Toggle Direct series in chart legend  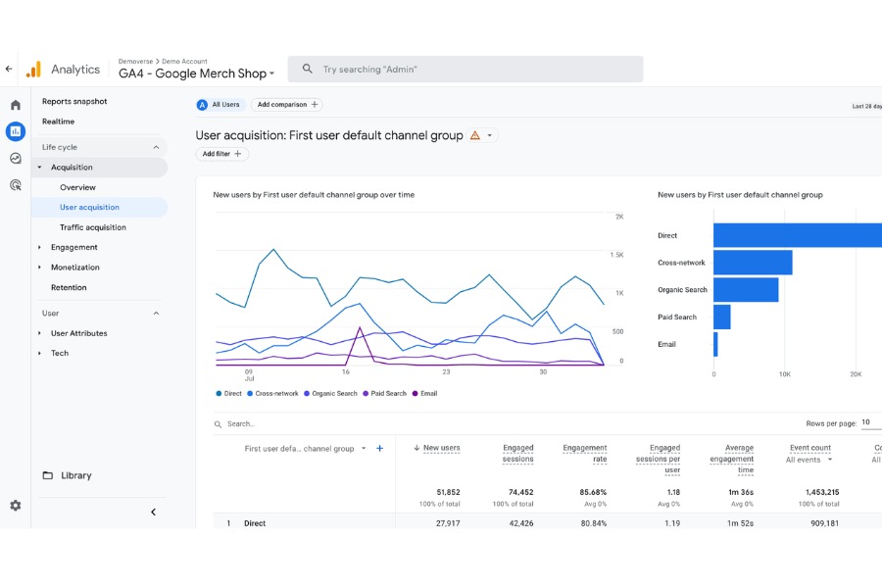coord(228,393)
